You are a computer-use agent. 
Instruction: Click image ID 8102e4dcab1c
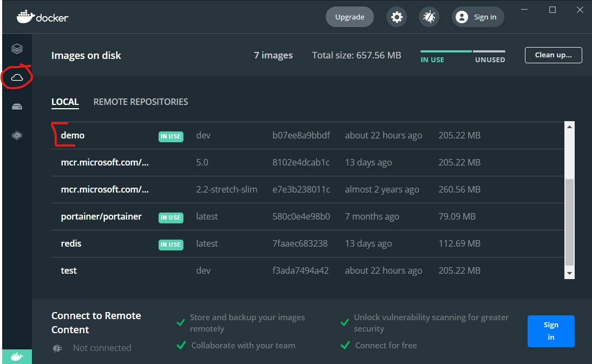[x=301, y=163]
